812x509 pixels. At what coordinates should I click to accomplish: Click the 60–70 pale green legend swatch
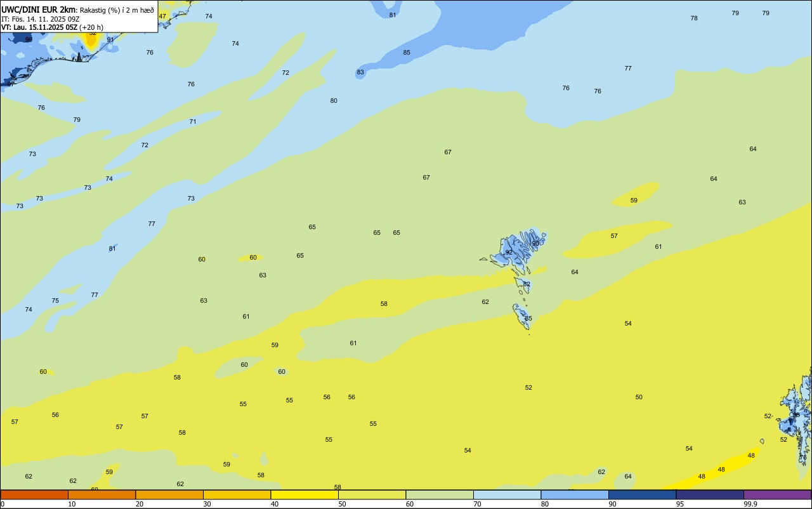point(440,494)
